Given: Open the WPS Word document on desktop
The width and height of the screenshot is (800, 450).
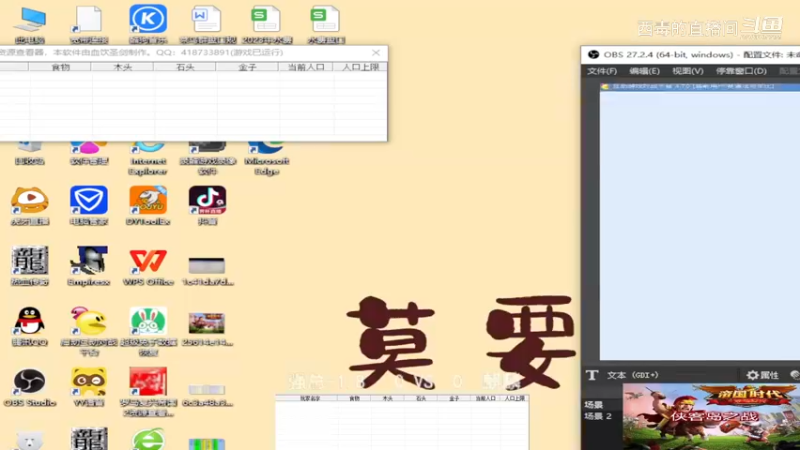Looking at the screenshot, I should [x=207, y=20].
